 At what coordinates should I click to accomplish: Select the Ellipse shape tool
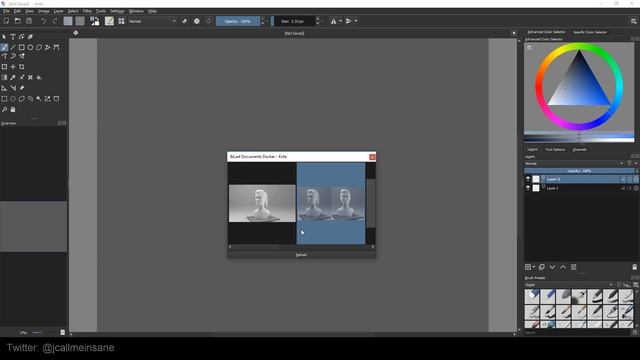point(30,47)
